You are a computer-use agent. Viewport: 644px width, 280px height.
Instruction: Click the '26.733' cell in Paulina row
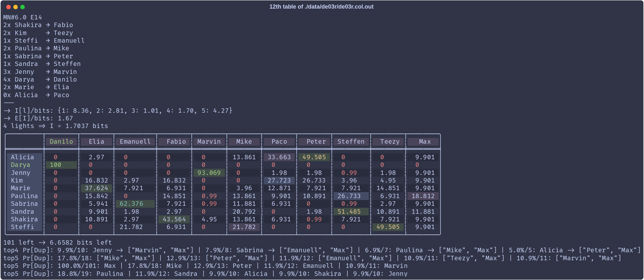tap(351, 196)
